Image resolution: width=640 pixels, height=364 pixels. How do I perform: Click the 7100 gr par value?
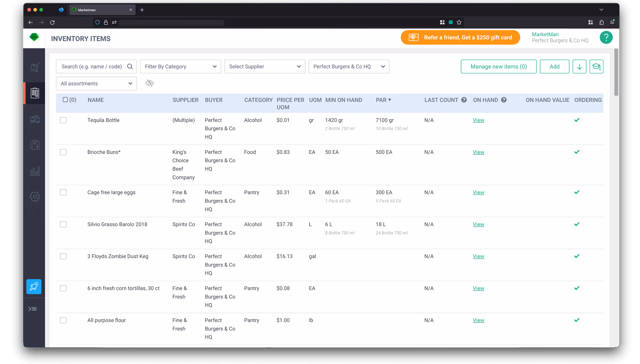pyautogui.click(x=384, y=120)
